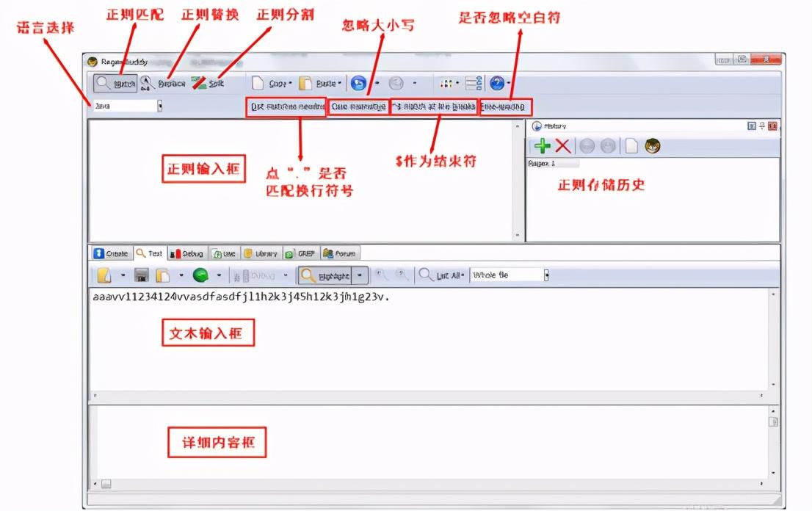812x511 pixels.
Task: Click the regex input box vertical scrollbar
Action: pos(517,180)
